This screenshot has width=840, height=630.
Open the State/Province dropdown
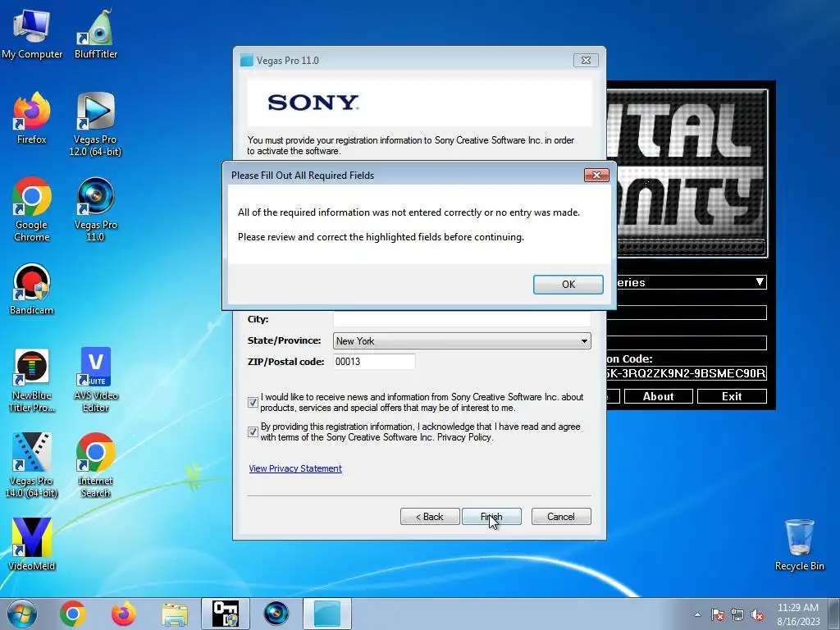[x=462, y=341]
